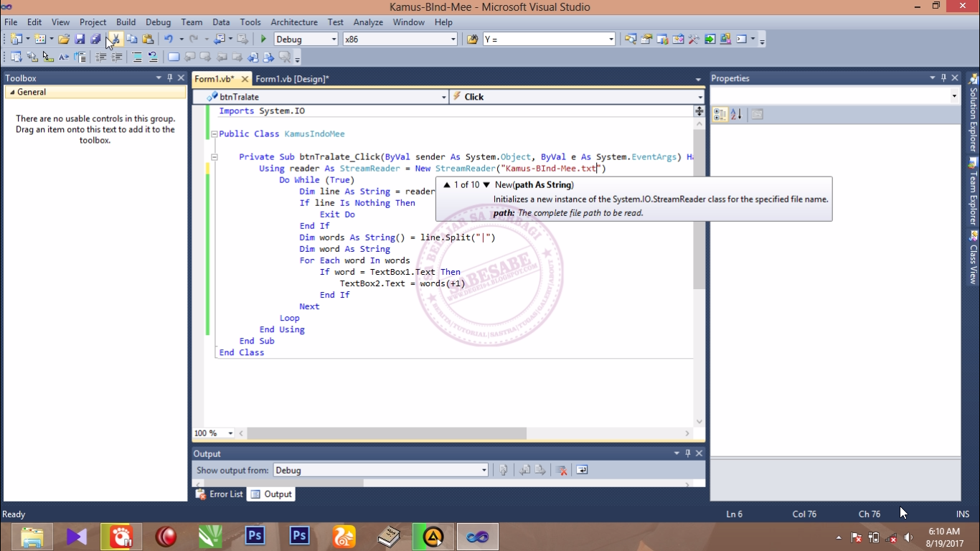Click the Navigate Backward icon

point(220,39)
